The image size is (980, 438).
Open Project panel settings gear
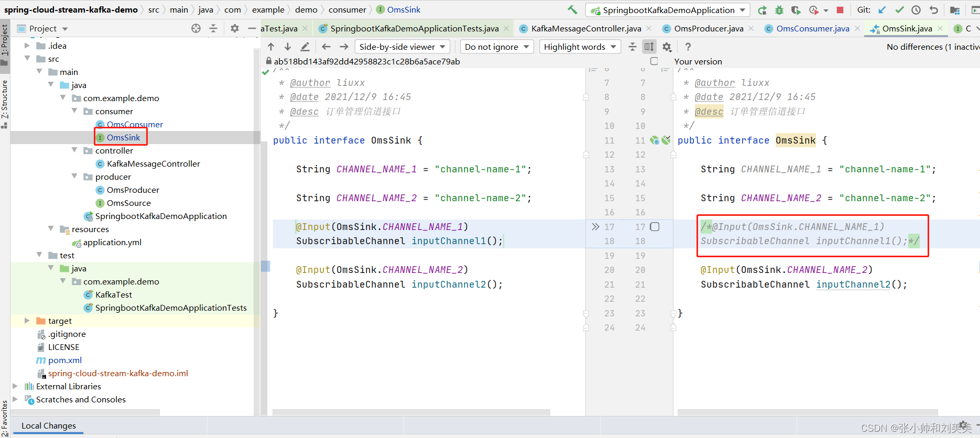coord(235,28)
